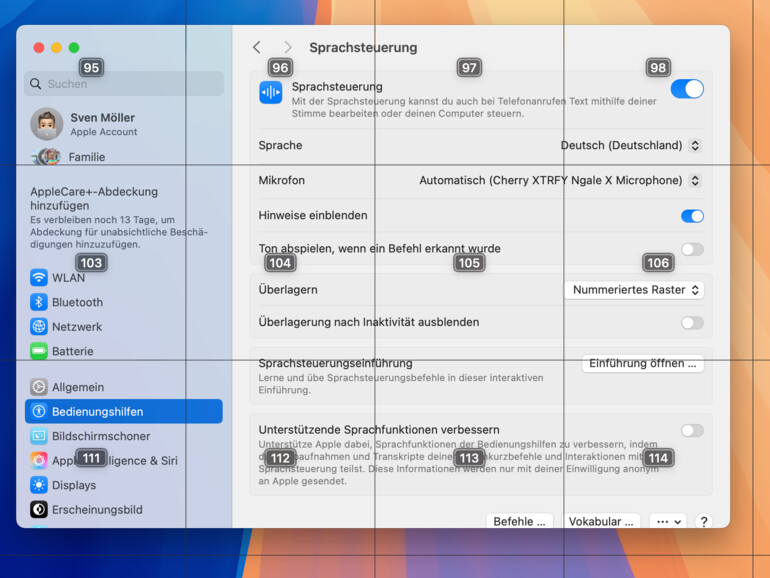Open Sven Möller Apple Account
Viewport: 770px width, 578px height.
click(x=124, y=124)
